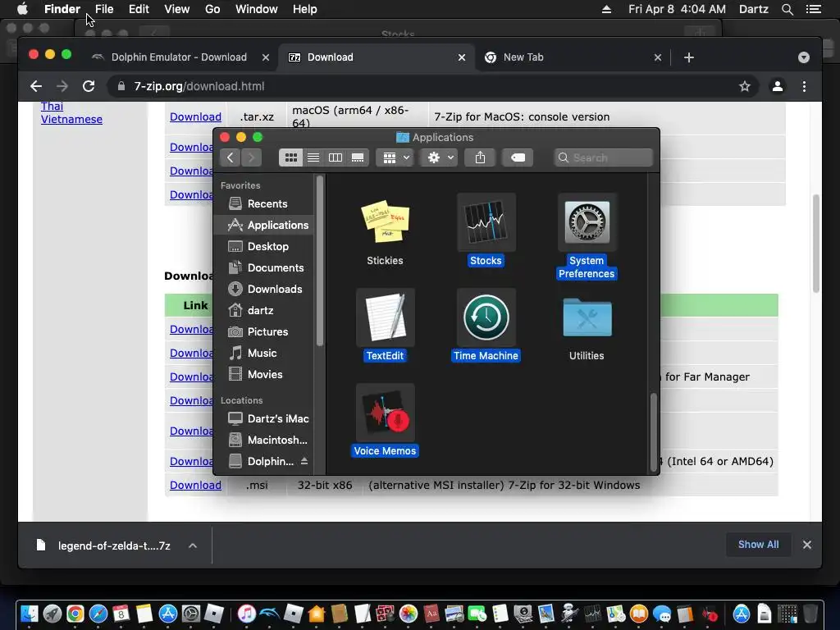The image size is (840, 630).
Task: Open the Go menu
Action: click(x=212, y=9)
